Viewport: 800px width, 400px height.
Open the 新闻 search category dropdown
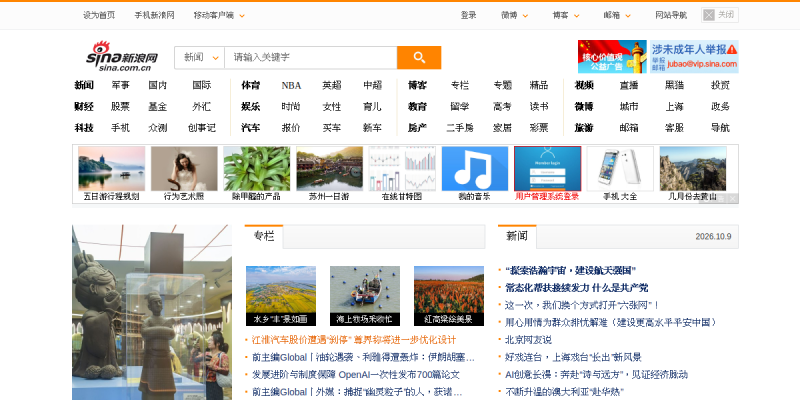(x=199, y=58)
